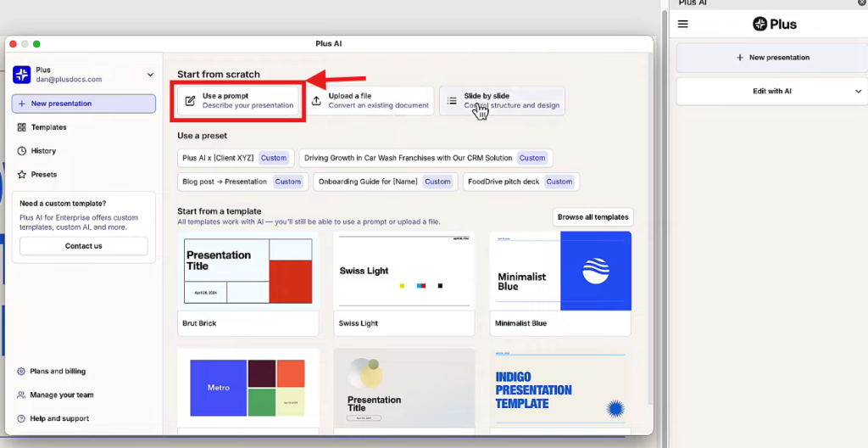The width and height of the screenshot is (868, 448).
Task: Click the Use a preset heading
Action: [202, 136]
